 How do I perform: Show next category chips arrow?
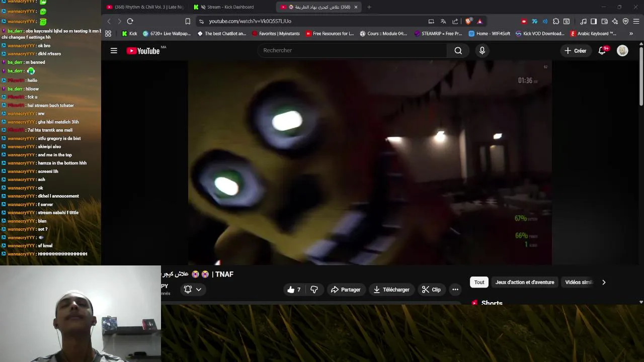point(604,282)
